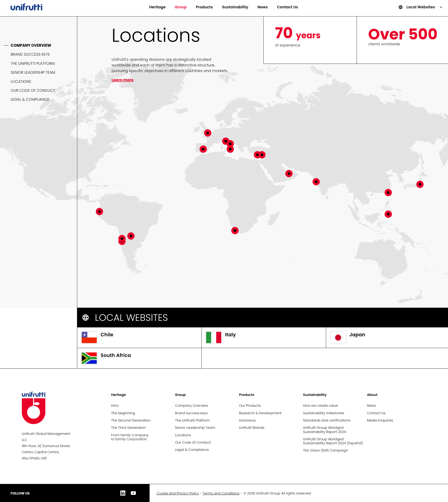Open The Vision 2045 Campaign link
The image size is (448, 502).
tap(325, 450)
